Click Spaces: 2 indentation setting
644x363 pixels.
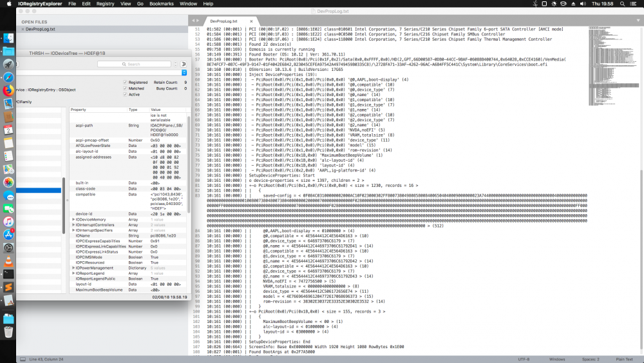pos(591,359)
